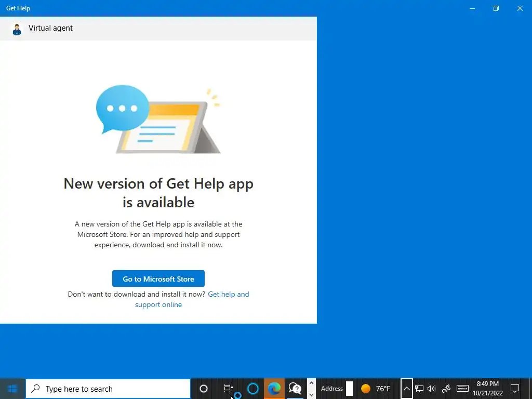Open Task View from the taskbar

point(228,389)
